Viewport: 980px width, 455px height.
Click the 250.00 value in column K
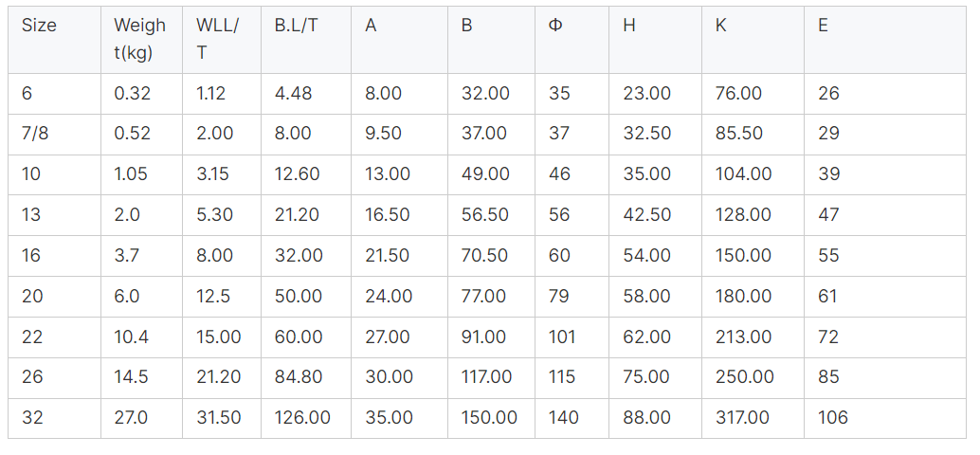pyautogui.click(x=744, y=377)
